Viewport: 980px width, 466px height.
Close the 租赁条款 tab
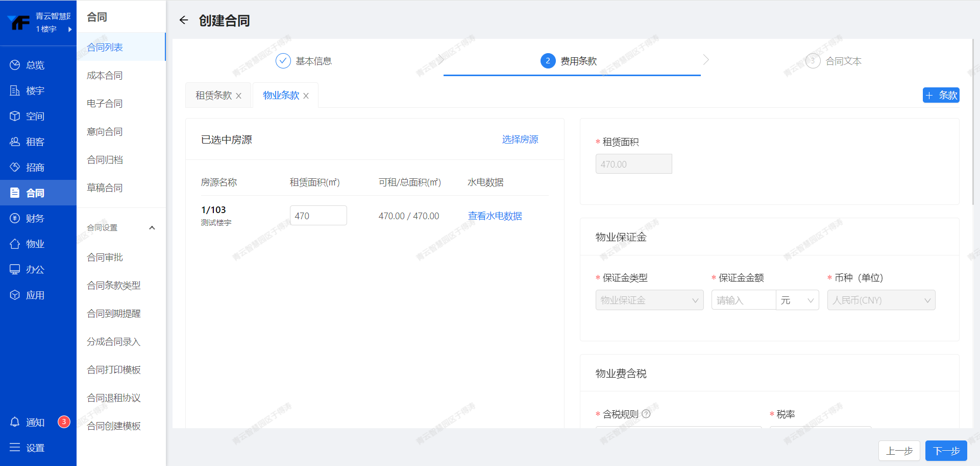pos(238,96)
